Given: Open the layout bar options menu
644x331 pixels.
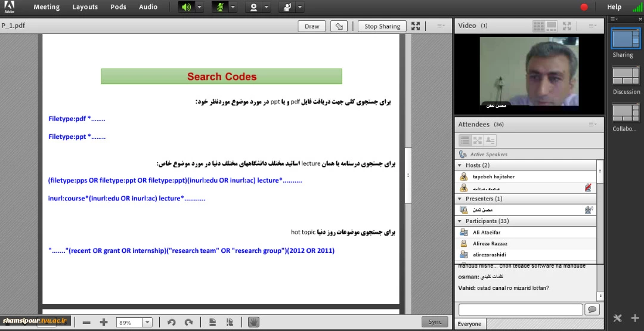Looking at the screenshot, I should tap(614, 19).
